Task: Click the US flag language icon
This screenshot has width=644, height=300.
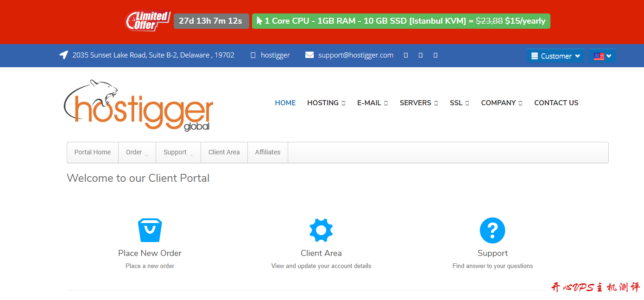Action: click(x=602, y=56)
